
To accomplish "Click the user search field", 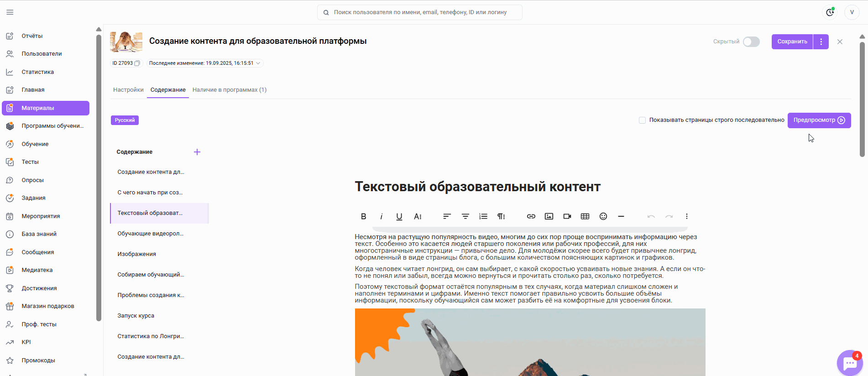I will pyautogui.click(x=420, y=12).
